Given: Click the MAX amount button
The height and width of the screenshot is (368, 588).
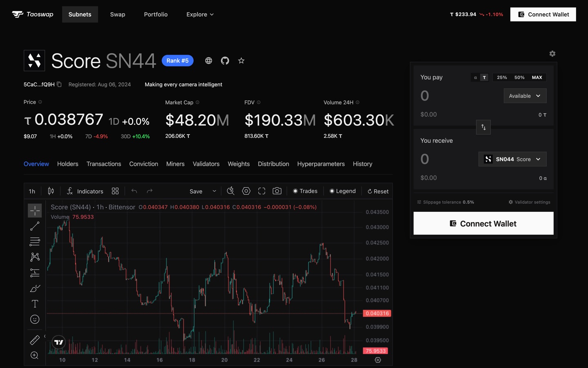Looking at the screenshot, I should click(x=537, y=77).
